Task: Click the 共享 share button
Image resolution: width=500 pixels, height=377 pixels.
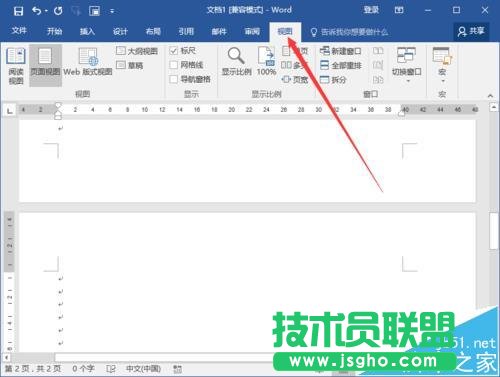Action: click(x=471, y=31)
